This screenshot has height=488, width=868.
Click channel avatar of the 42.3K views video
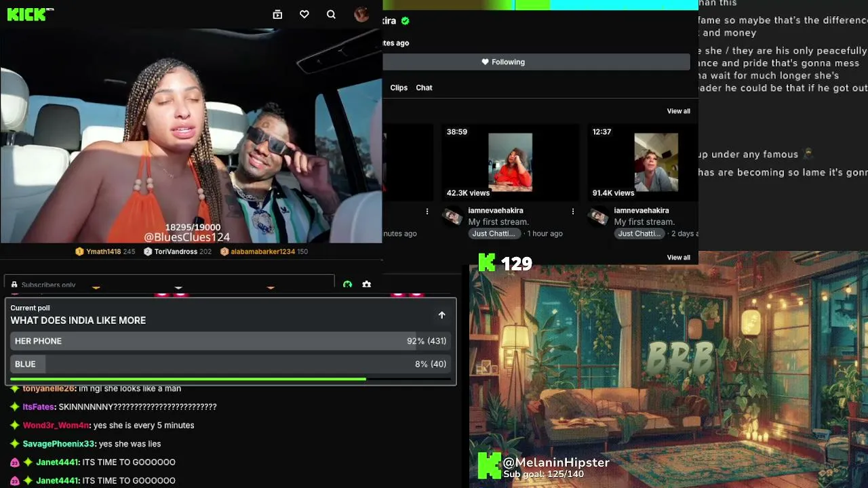coord(452,217)
